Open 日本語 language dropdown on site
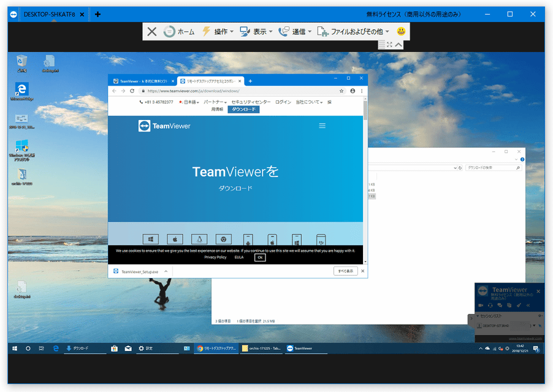Viewport: 553px width, 392px height. (189, 102)
